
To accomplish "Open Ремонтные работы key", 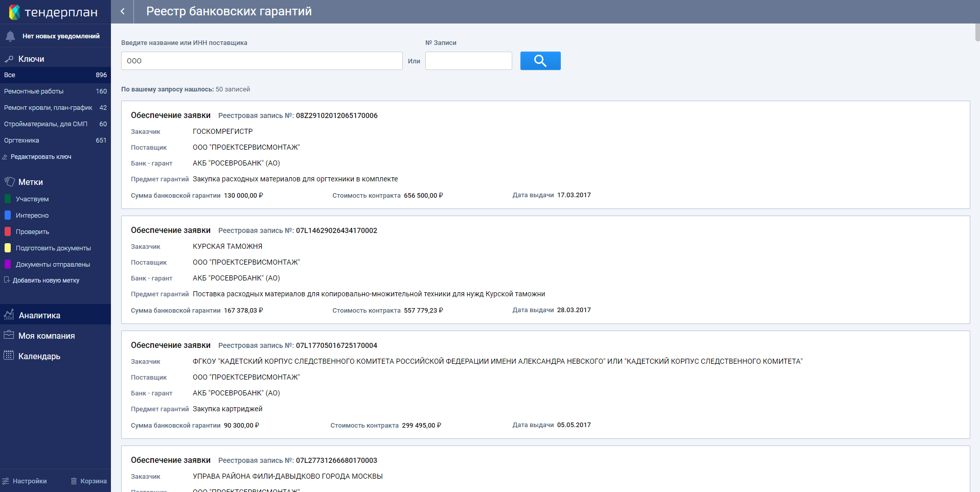I will 55,91.
